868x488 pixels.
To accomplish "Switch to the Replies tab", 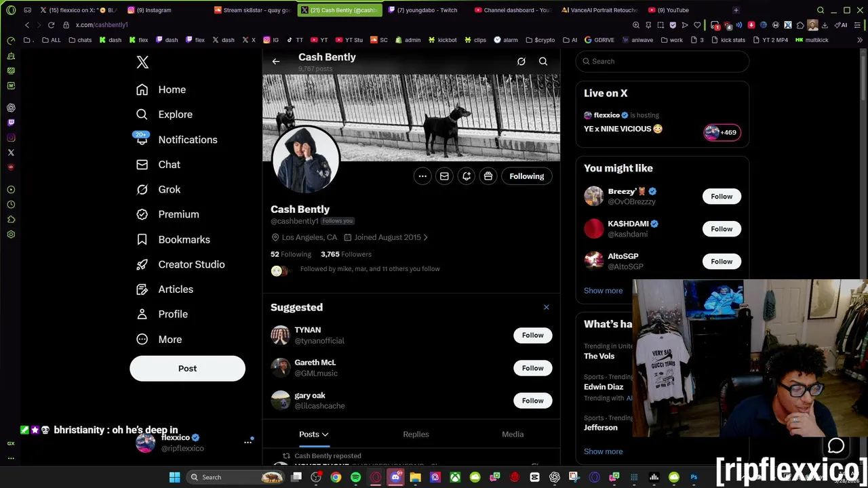I will pyautogui.click(x=416, y=434).
